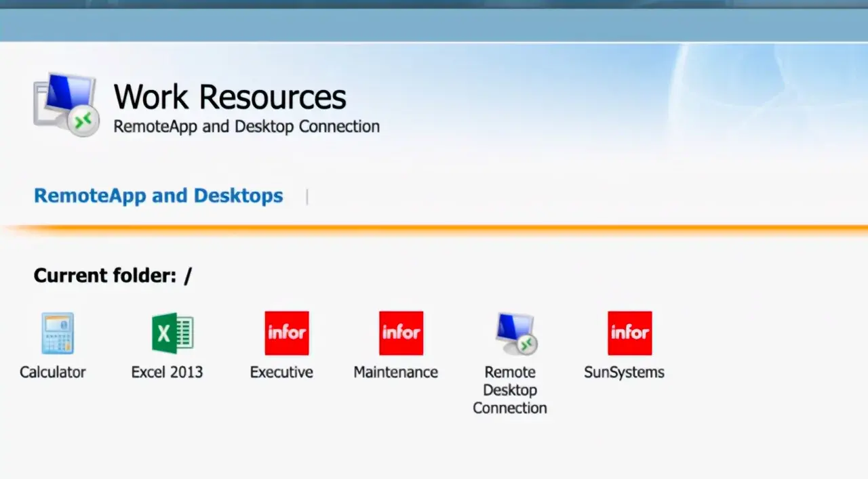Select the Executive text label
The width and height of the screenshot is (868, 479).
(x=281, y=372)
